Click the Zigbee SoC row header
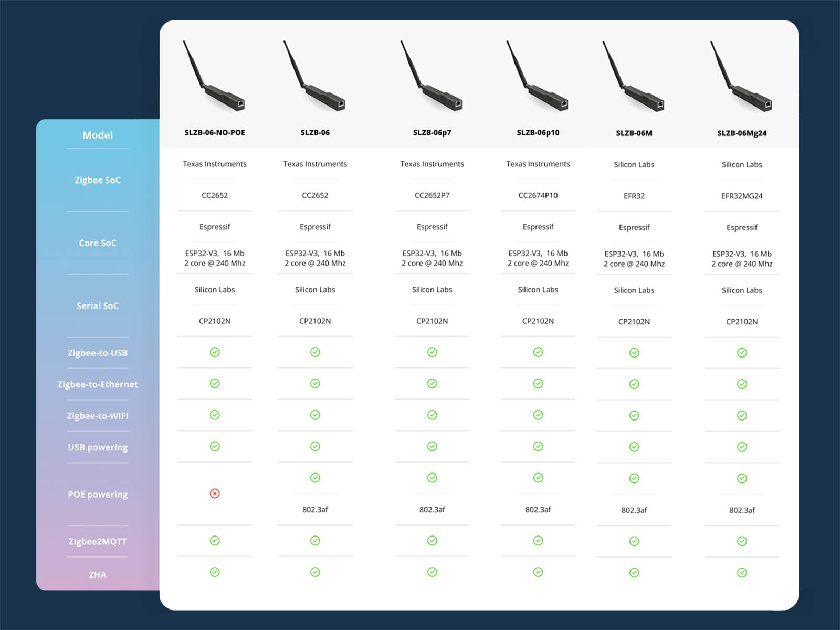 pyautogui.click(x=98, y=180)
